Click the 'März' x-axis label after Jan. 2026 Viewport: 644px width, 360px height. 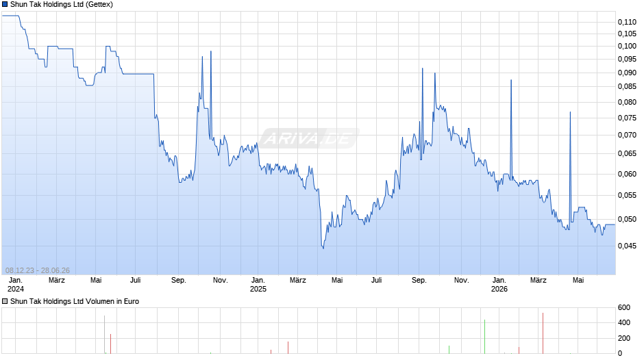(x=538, y=281)
